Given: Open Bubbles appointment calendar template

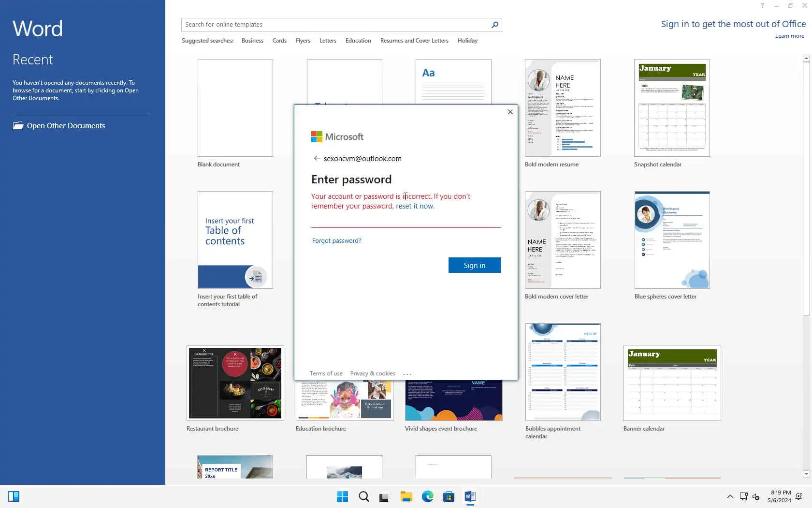Looking at the screenshot, I should coord(563,372).
